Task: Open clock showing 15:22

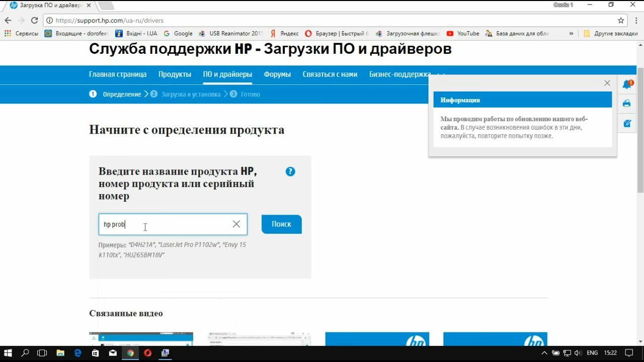Action: click(610, 353)
